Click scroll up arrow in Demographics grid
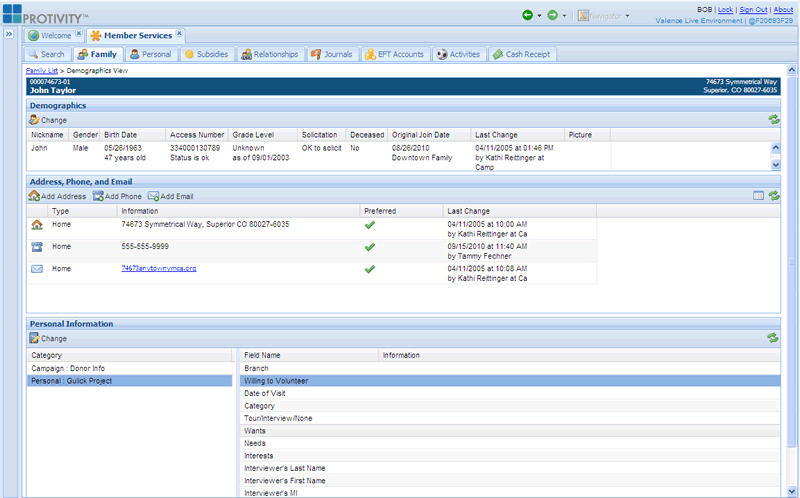800x498 pixels. [776, 147]
